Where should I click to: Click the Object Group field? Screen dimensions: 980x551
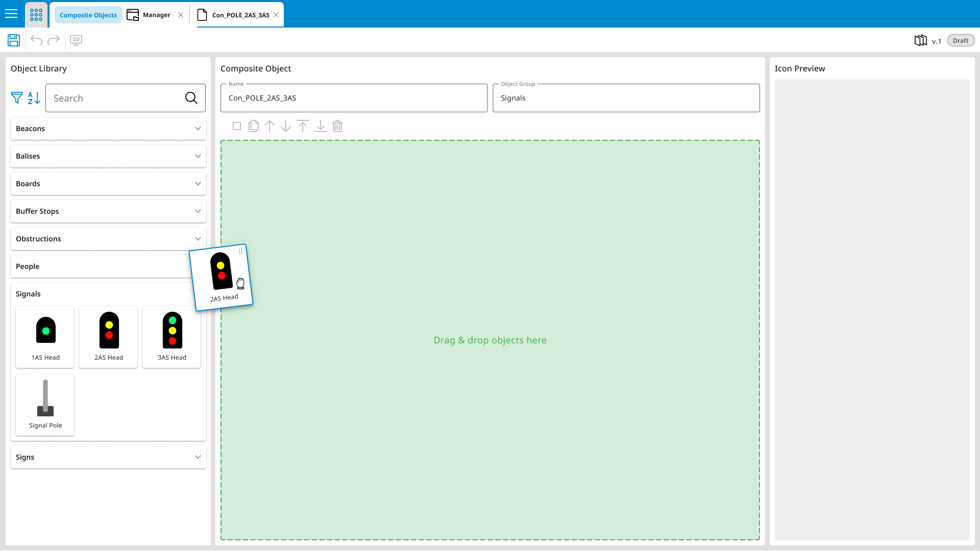[626, 98]
